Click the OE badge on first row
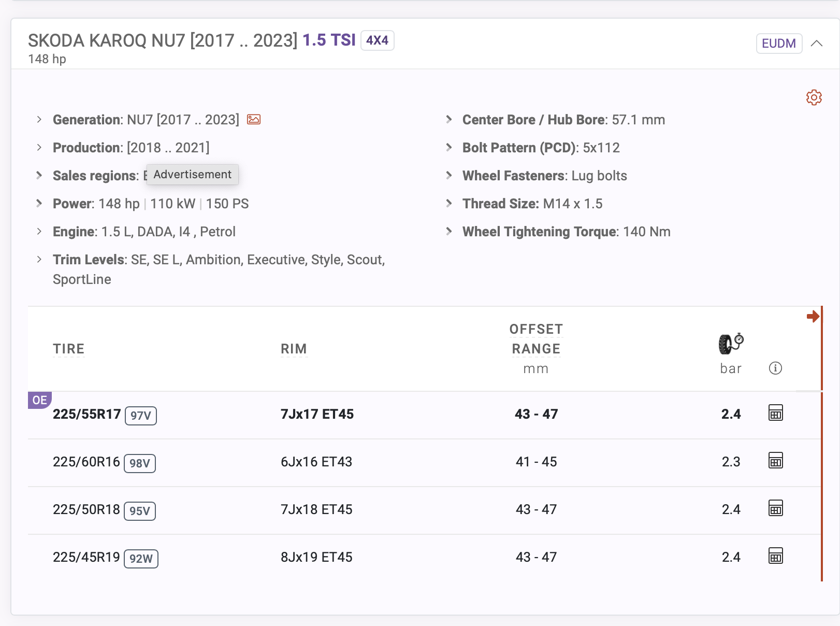840x626 pixels. point(39,400)
